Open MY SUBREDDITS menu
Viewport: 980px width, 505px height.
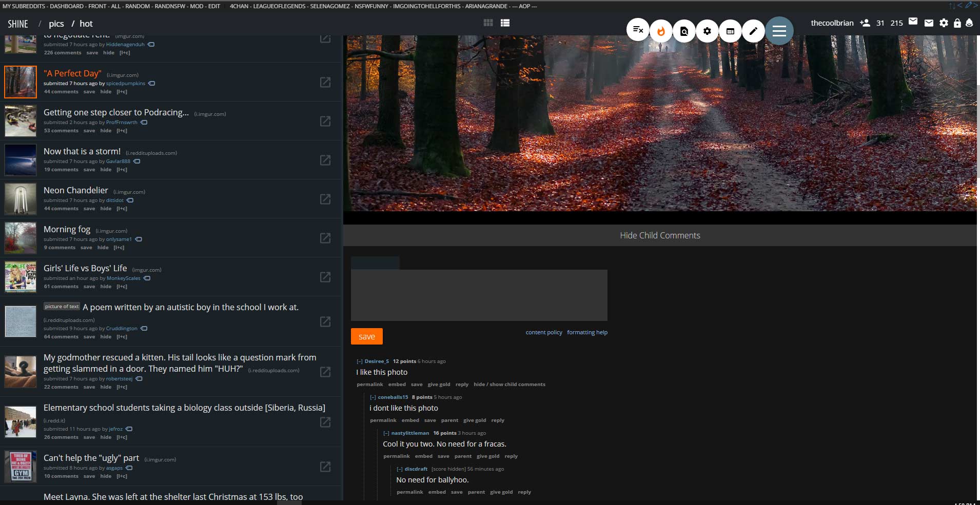tap(24, 6)
